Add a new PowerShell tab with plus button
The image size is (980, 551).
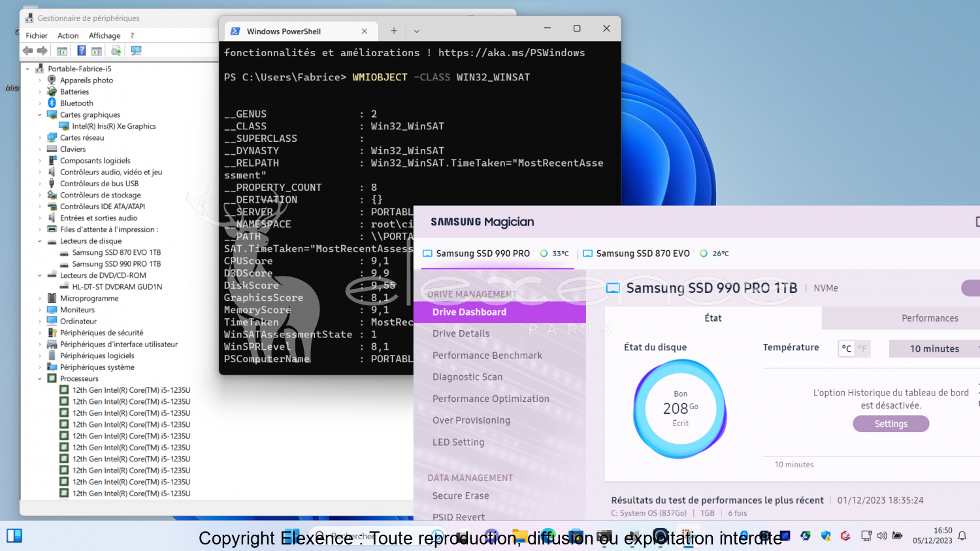pos(394,31)
